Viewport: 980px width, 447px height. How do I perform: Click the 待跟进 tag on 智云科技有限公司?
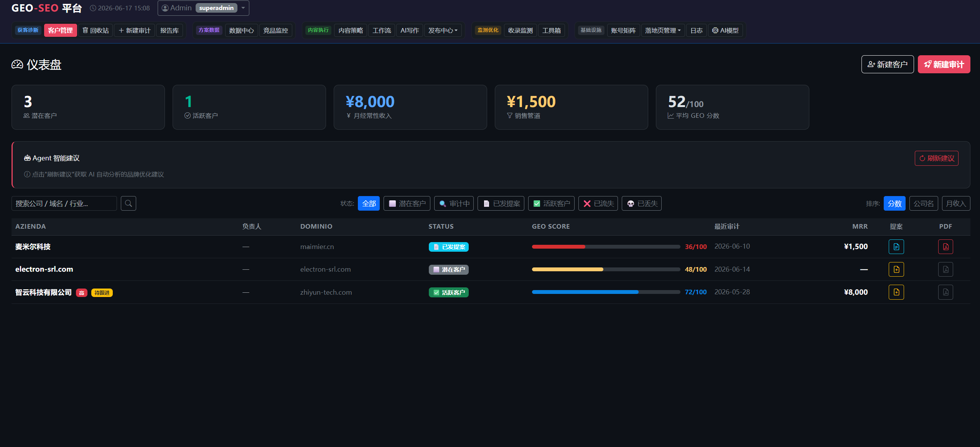click(x=102, y=293)
